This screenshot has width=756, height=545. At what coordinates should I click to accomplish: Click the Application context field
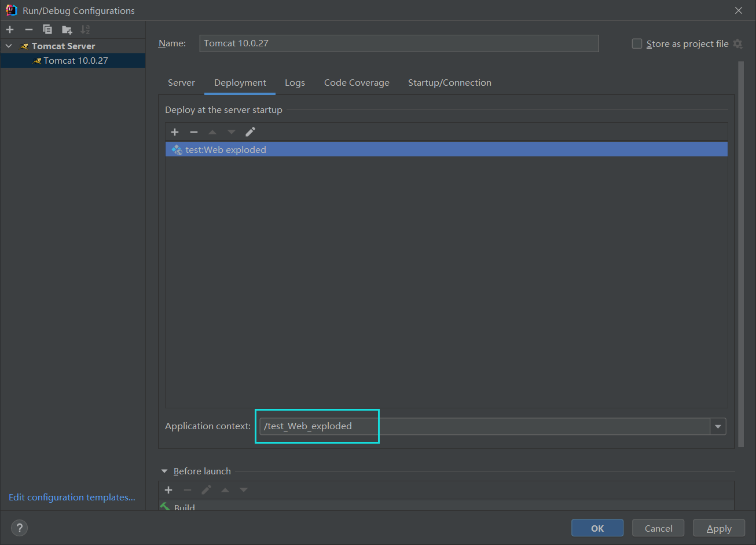485,426
